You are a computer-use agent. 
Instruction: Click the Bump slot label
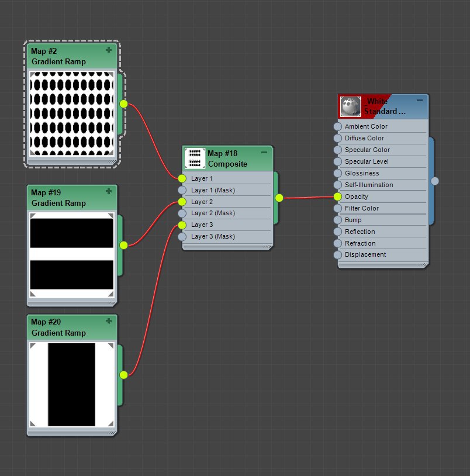pyautogui.click(x=353, y=220)
